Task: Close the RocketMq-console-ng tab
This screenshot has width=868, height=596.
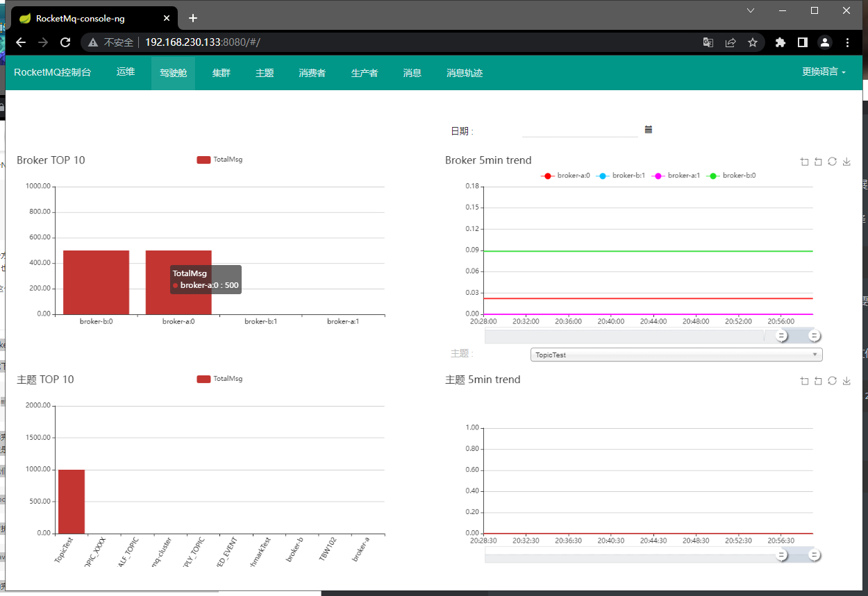Action: [166, 19]
